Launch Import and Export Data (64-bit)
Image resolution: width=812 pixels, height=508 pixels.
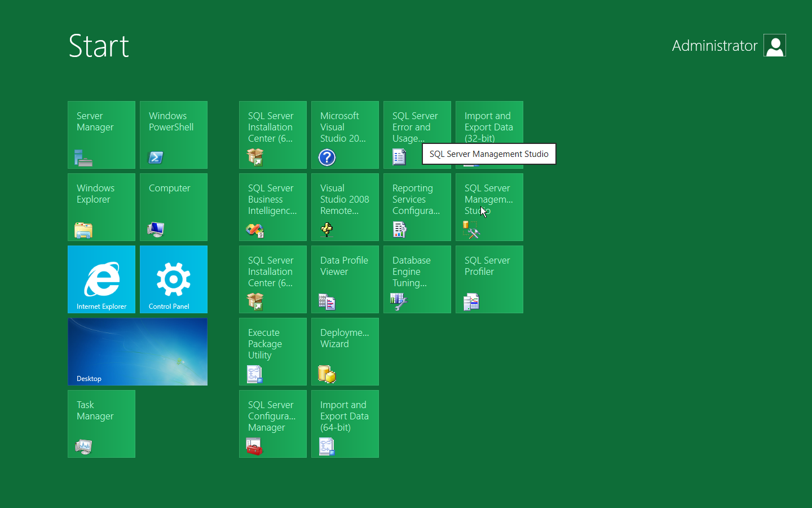tap(345, 424)
